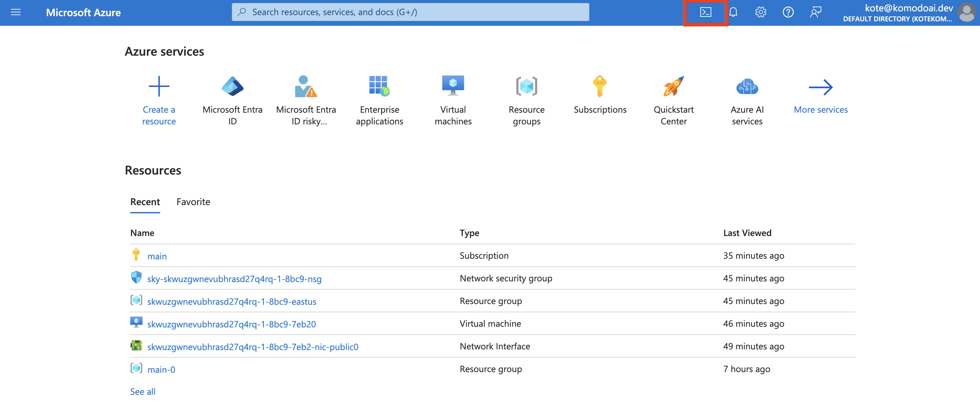
Task: Open portal settings gear
Action: click(x=760, y=12)
